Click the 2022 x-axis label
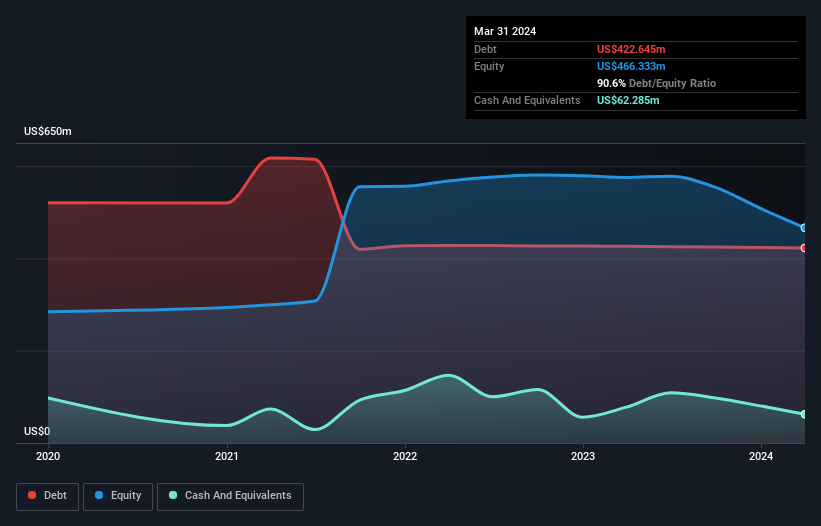 pyautogui.click(x=405, y=456)
